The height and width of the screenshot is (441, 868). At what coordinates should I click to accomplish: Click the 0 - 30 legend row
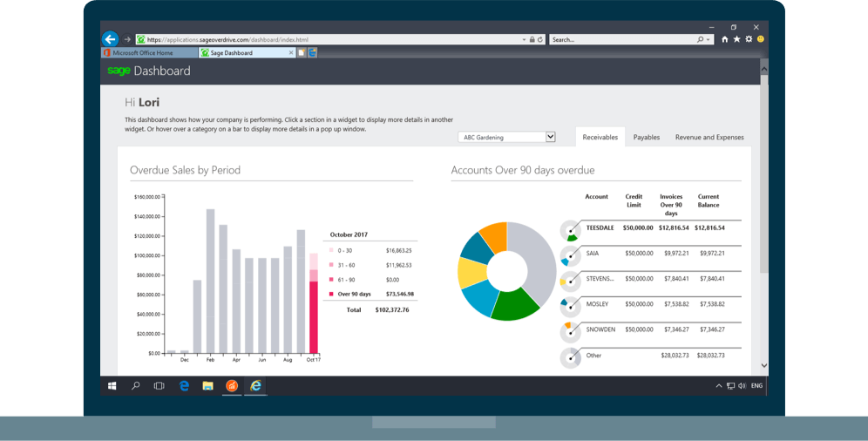click(x=370, y=251)
